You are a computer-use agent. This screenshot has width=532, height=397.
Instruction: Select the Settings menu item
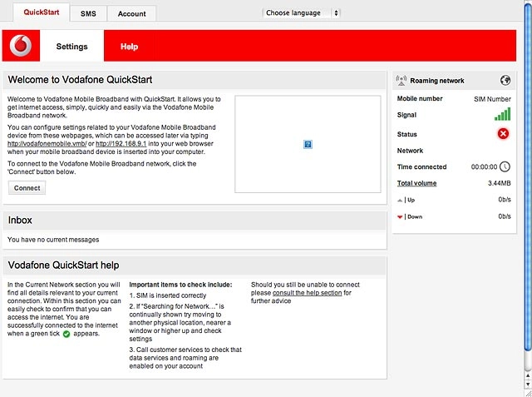pos(72,46)
